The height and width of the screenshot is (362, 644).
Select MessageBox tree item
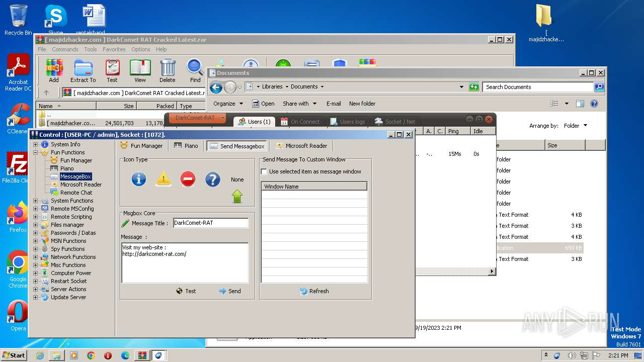75,176
